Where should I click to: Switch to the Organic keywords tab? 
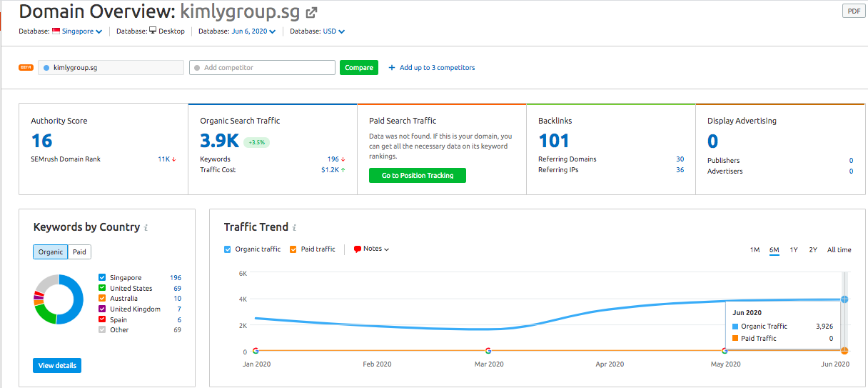(x=51, y=252)
